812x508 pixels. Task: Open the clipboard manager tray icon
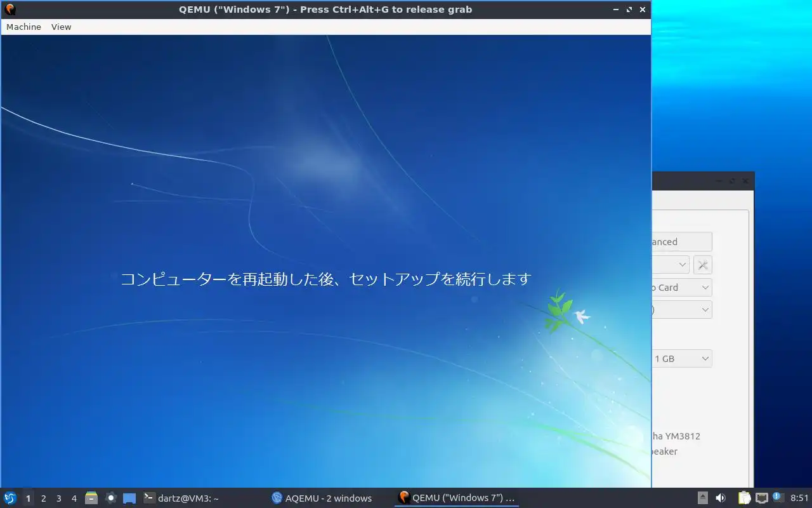[744, 498]
